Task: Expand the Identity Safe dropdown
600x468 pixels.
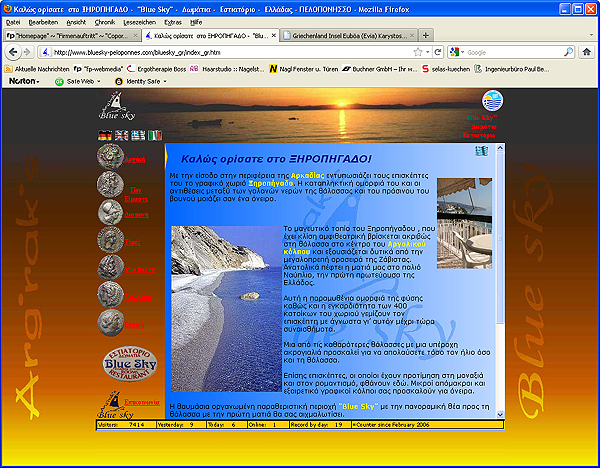Action: (x=142, y=81)
